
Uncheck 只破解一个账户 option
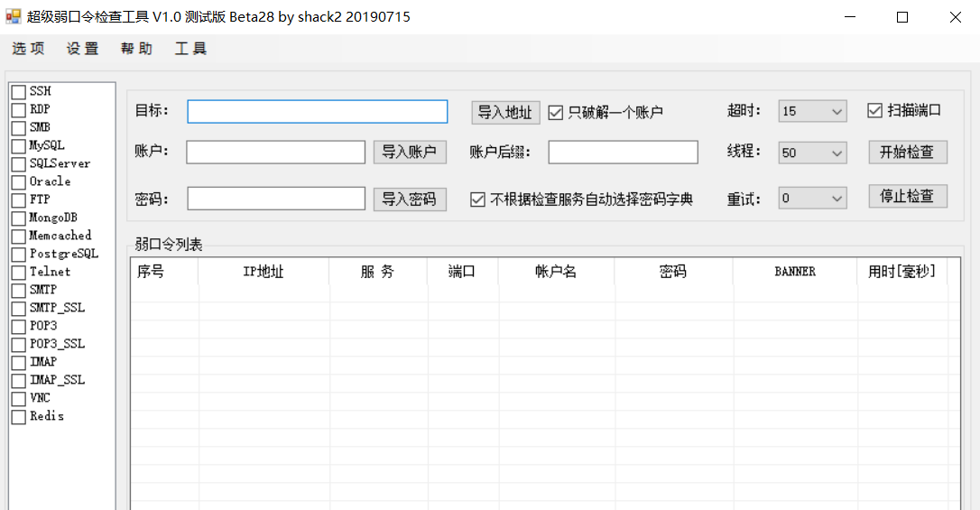click(555, 113)
